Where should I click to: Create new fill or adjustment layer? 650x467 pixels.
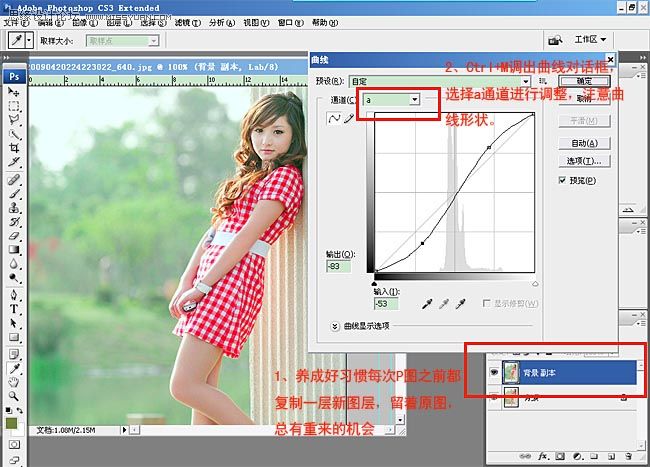577,456
